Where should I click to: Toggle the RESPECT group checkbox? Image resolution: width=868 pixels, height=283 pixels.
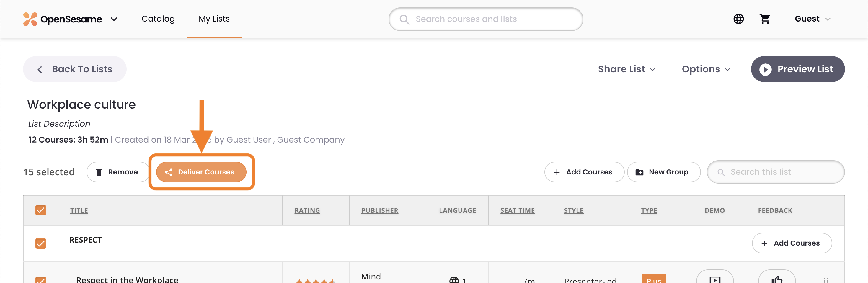41,243
